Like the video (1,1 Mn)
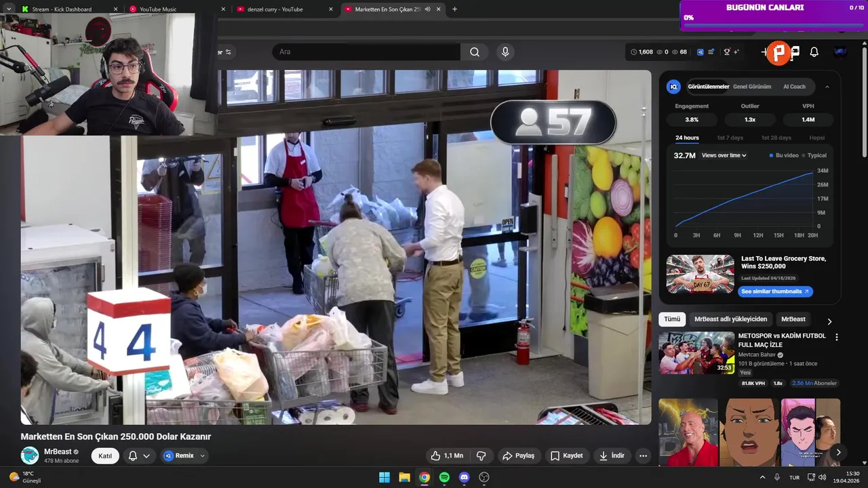Image resolution: width=868 pixels, height=488 pixels. 447,456
